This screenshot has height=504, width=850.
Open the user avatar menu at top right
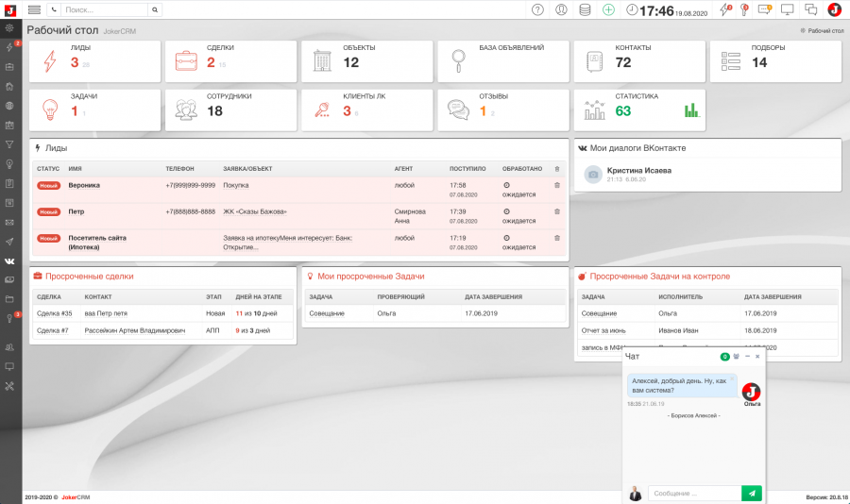[x=834, y=9]
